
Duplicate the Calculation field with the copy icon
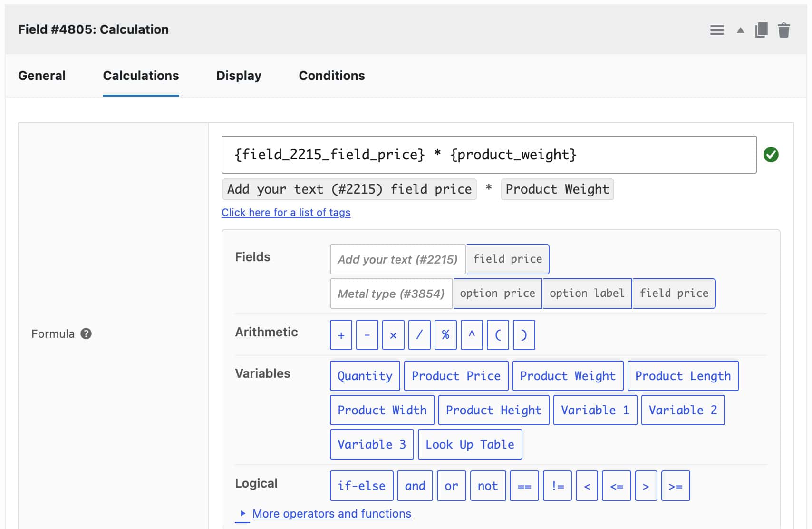point(762,30)
